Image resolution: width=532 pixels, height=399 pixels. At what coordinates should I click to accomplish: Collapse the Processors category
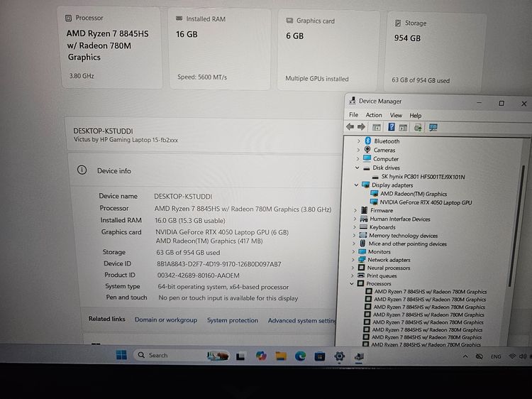(352, 283)
